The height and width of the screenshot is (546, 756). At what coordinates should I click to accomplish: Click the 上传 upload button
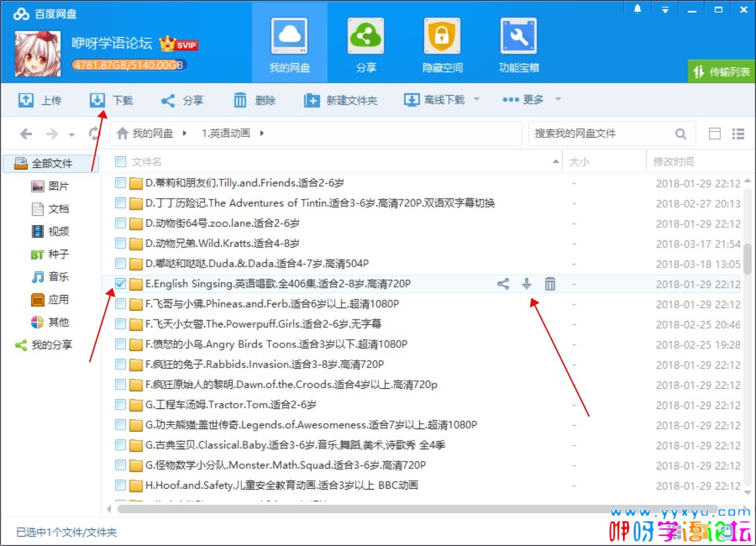[x=40, y=100]
